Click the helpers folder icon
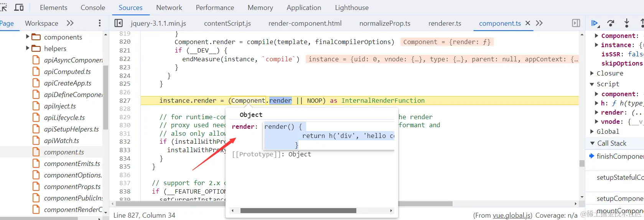The image size is (644, 220). [x=36, y=48]
